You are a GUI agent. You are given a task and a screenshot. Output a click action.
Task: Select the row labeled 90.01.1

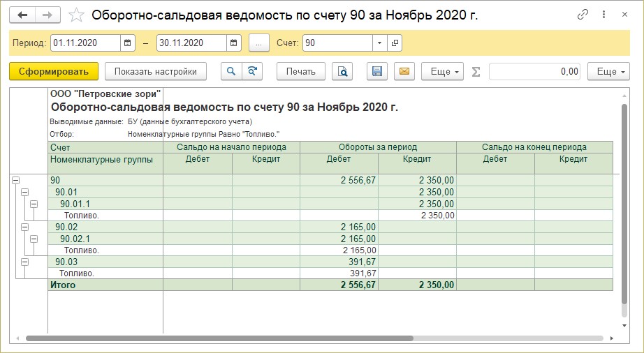(330, 204)
